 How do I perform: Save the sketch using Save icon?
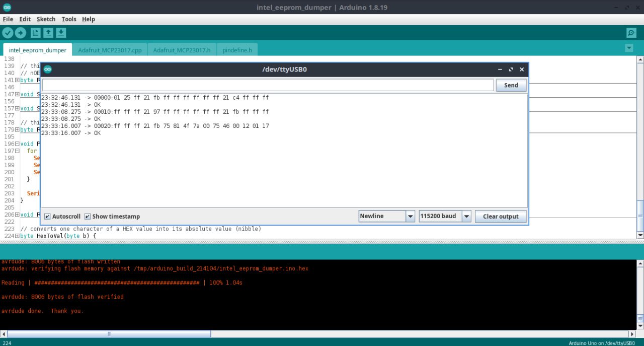coord(61,33)
